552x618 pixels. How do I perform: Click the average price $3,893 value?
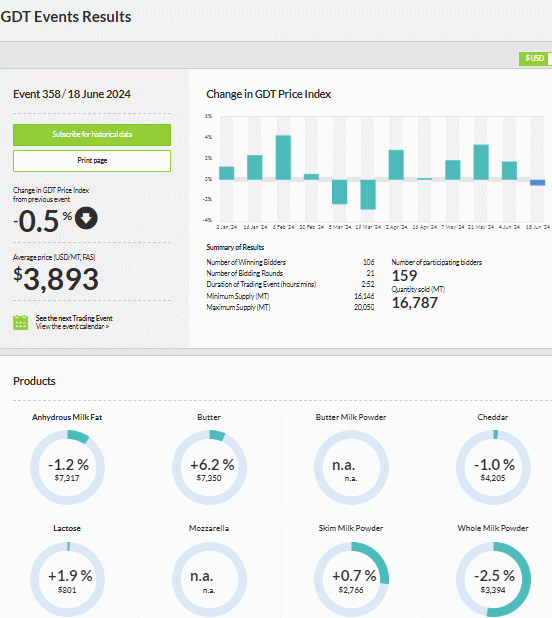(x=56, y=279)
